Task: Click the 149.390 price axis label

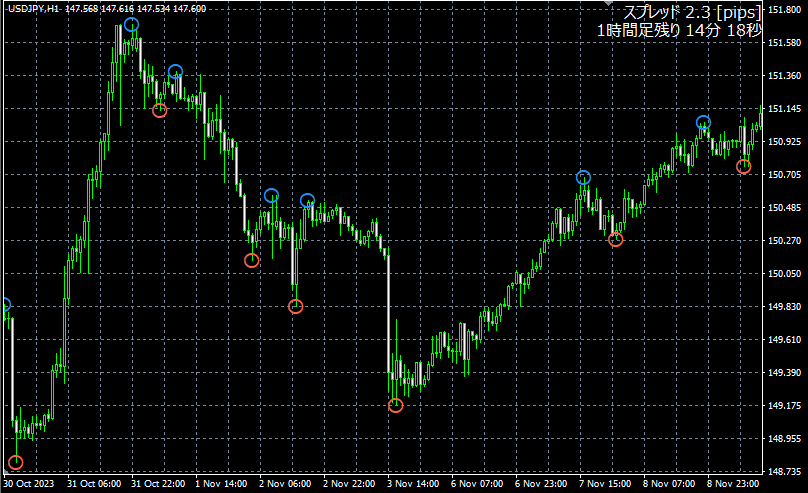Action: (x=784, y=372)
